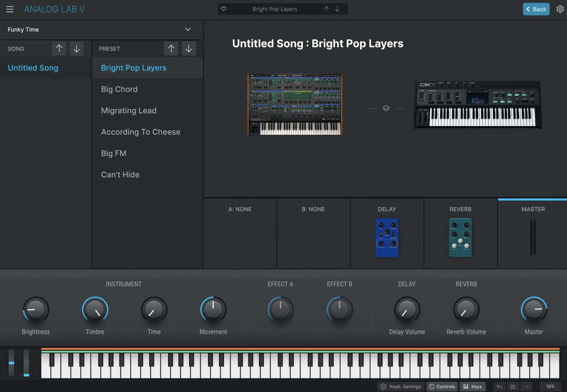Click the ANALOG LAB V logo
Image resolution: width=567 pixels, height=392 pixels.
click(54, 9)
